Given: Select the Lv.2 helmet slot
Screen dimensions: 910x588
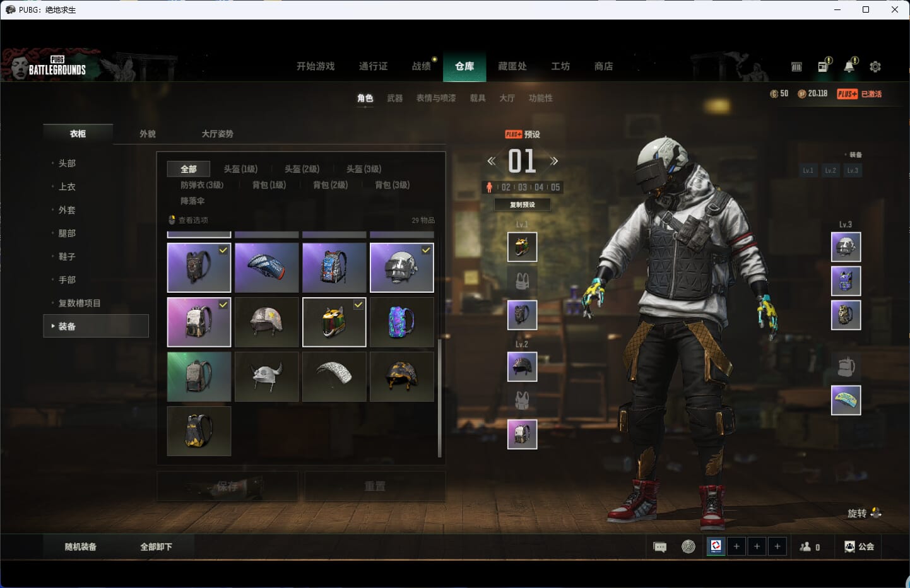Looking at the screenshot, I should click(x=523, y=367).
